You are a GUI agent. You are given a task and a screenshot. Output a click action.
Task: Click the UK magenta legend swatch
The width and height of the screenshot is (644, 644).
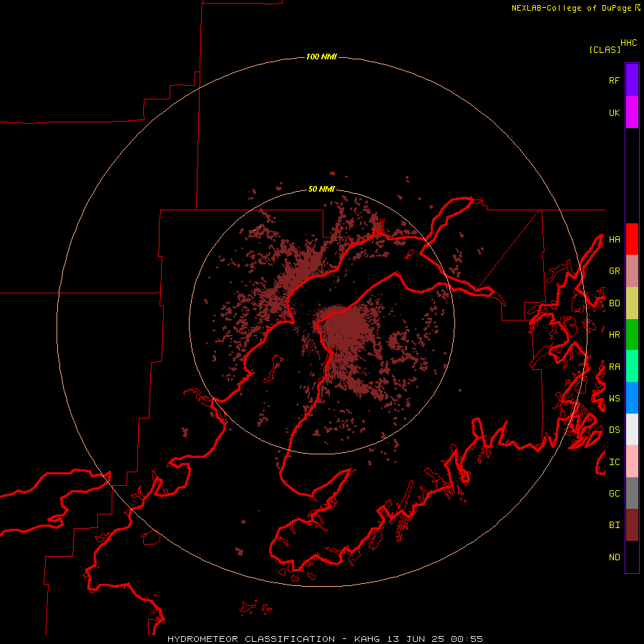click(x=632, y=112)
